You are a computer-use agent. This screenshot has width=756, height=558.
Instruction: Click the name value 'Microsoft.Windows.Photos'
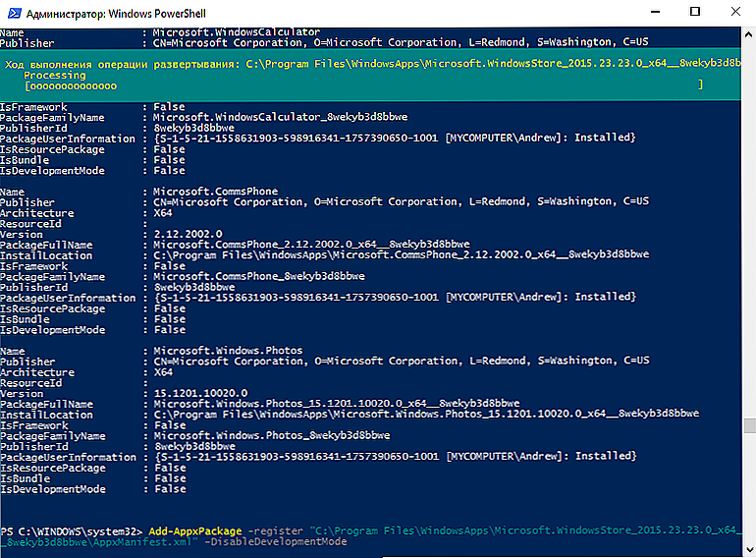[228, 351]
